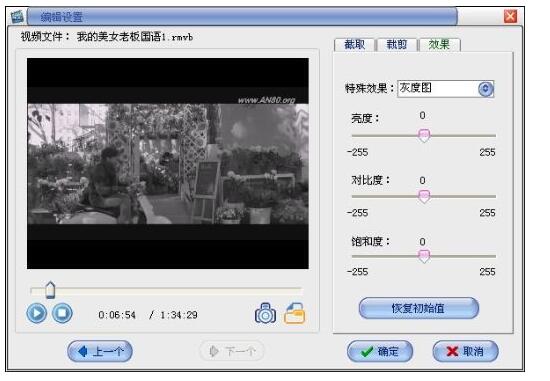Take a snapshot with the camera icon
This screenshot has height=381, width=550.
pos(265,313)
